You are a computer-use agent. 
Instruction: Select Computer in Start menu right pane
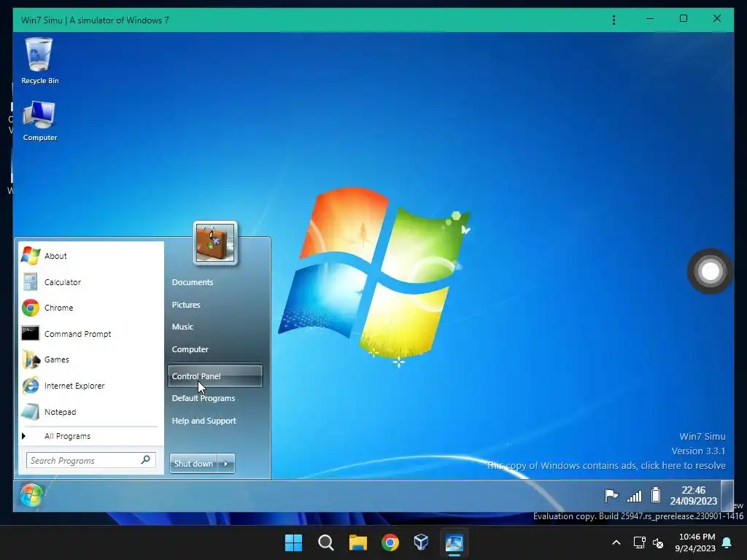coord(190,349)
